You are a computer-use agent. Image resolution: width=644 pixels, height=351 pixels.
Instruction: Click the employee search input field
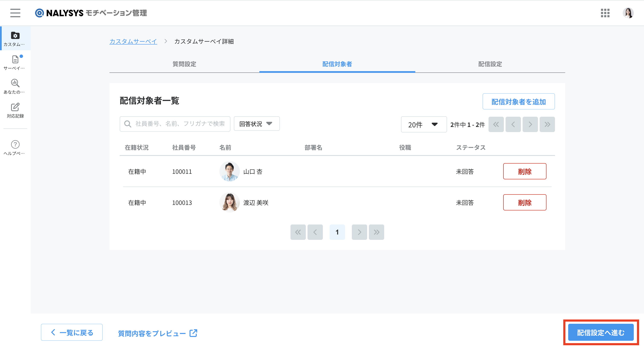(x=175, y=124)
